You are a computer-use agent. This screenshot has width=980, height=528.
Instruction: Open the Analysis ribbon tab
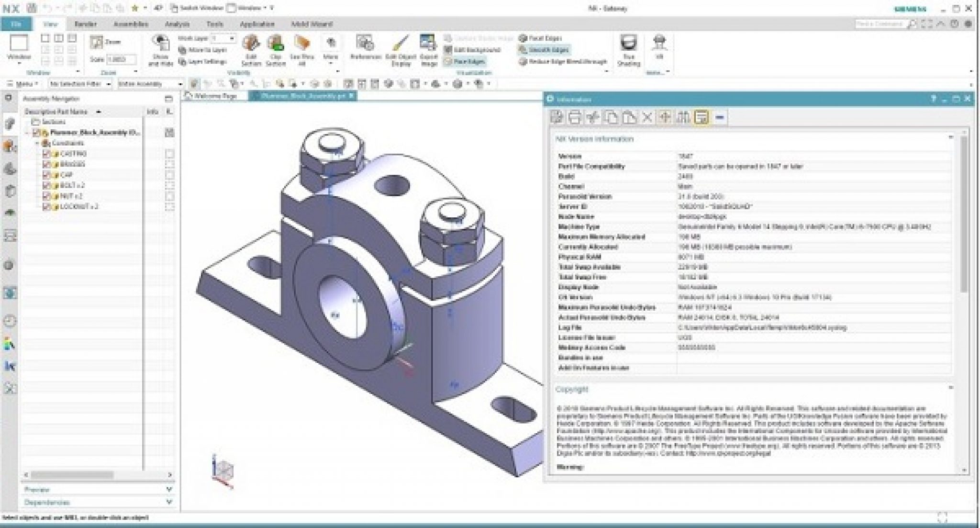point(177,24)
